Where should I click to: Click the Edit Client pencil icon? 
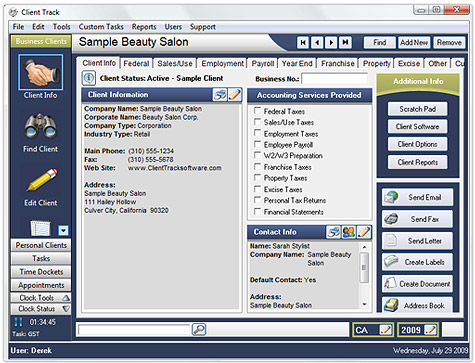pos(41,180)
